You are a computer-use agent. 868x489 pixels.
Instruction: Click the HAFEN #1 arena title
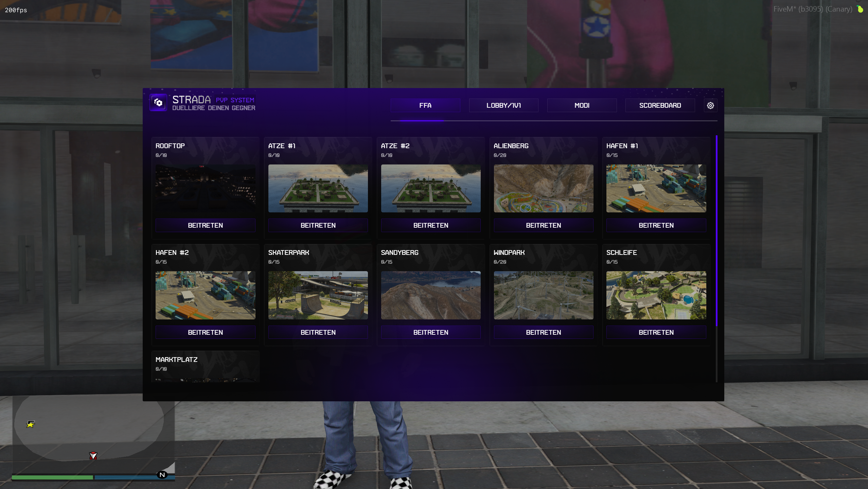tap(622, 146)
